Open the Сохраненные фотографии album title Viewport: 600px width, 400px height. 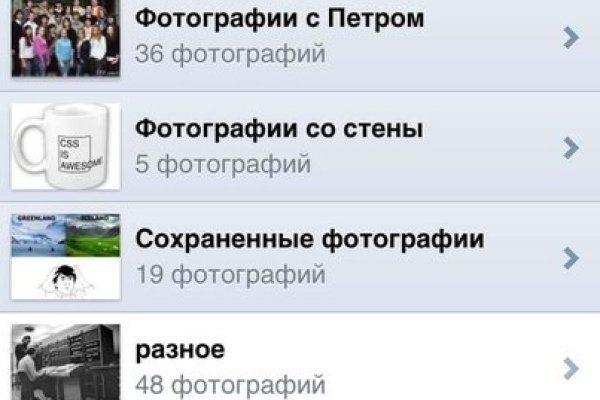[310, 239]
